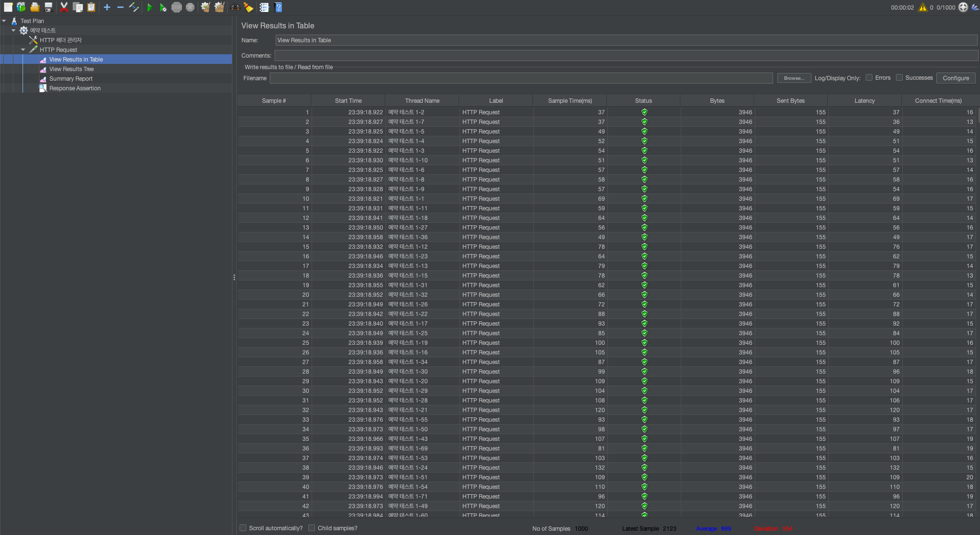Screen dimensions: 980x535
Task: Enable the Errors checkbox
Action: [x=869, y=78]
